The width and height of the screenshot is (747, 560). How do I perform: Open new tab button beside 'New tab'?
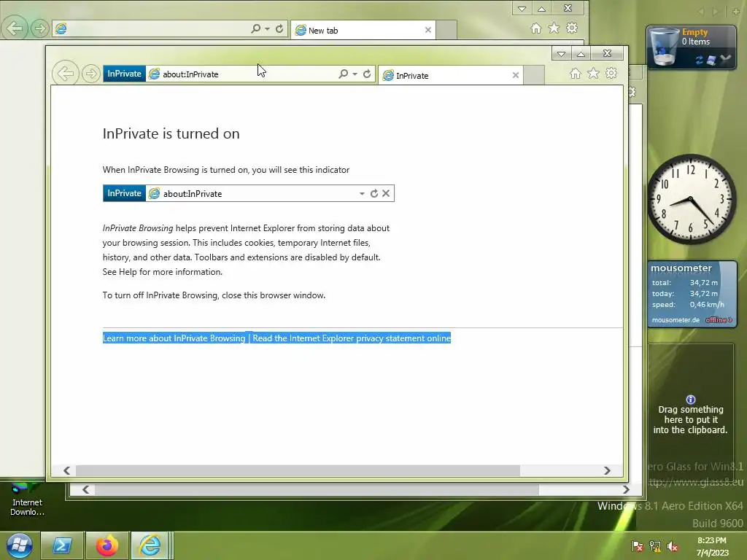pyautogui.click(x=446, y=30)
